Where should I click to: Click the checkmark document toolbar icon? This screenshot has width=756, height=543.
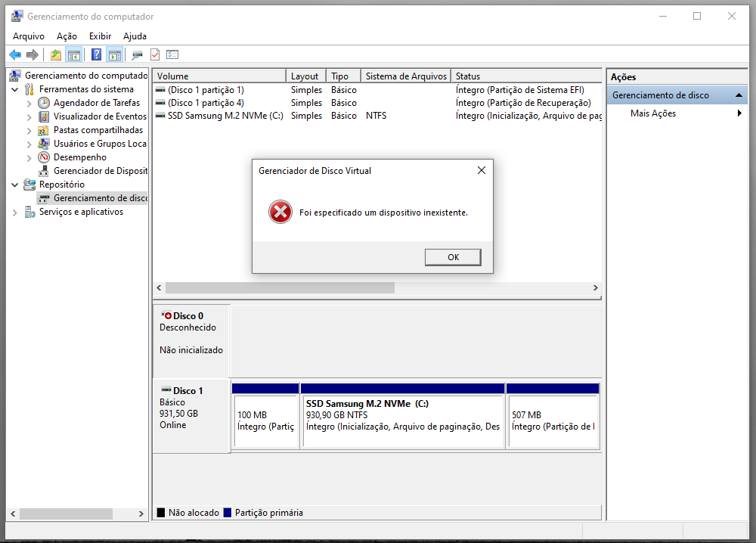click(155, 54)
